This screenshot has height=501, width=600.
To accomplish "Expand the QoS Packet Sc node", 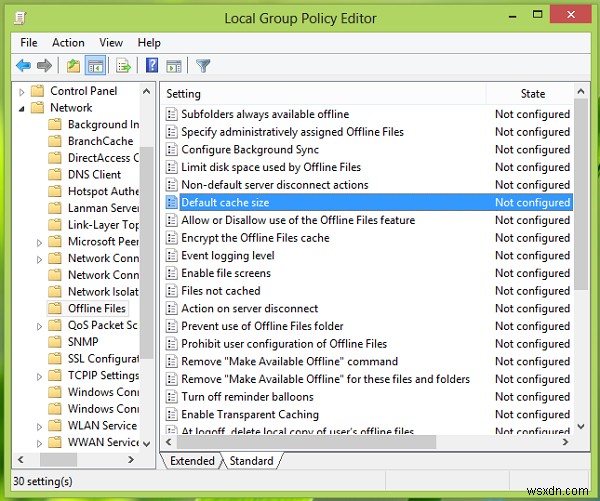I will tap(39, 326).
